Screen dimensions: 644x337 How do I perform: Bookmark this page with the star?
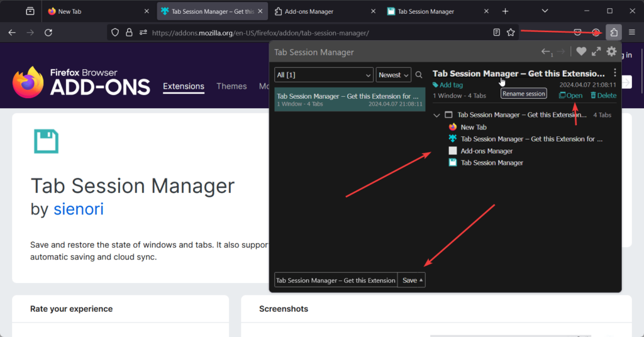511,33
